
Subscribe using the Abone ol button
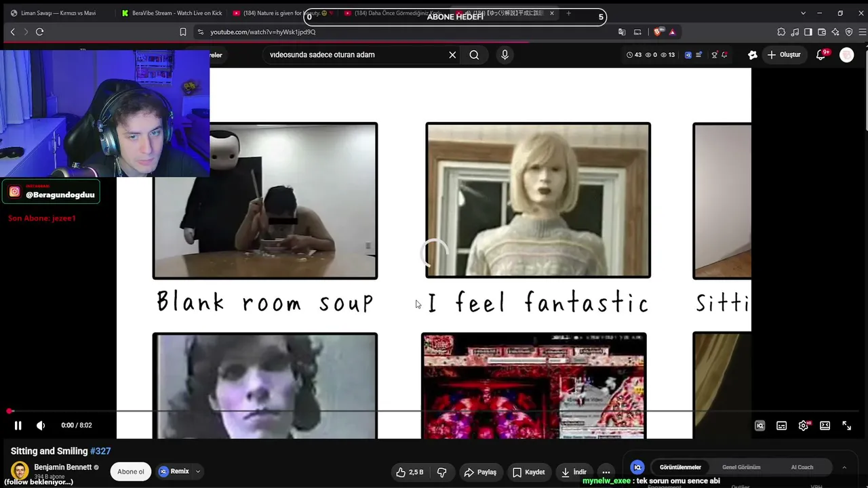pos(131,472)
